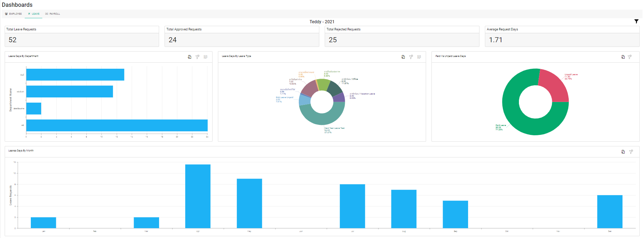The height and width of the screenshot is (238, 644).
Task: Click the 'Leaves Days By Month' title
Action: coord(21,151)
